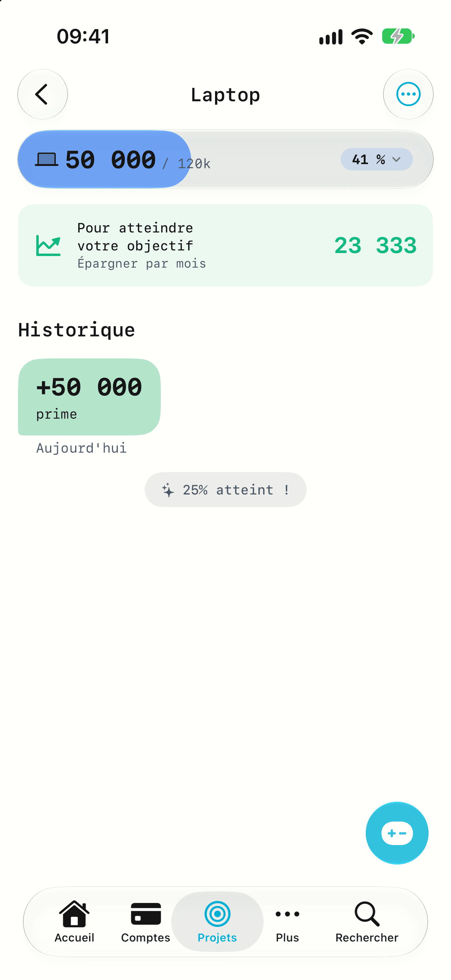This screenshot has width=451, height=980.
Task: Click the chevron next to 41 %
Action: (396, 159)
